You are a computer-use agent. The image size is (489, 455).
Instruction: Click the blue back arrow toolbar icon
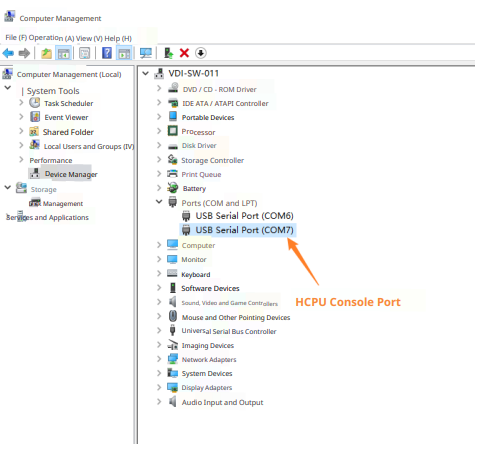tap(8, 53)
